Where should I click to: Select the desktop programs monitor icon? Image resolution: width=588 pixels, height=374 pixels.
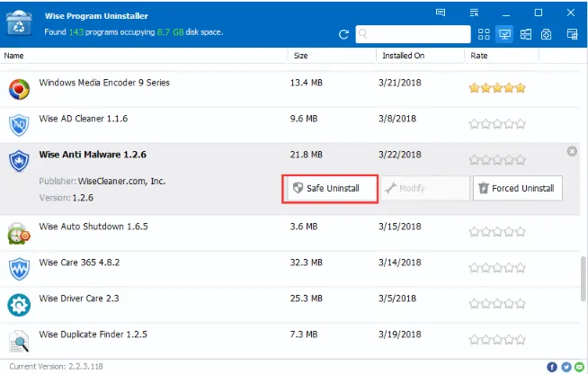[504, 34]
